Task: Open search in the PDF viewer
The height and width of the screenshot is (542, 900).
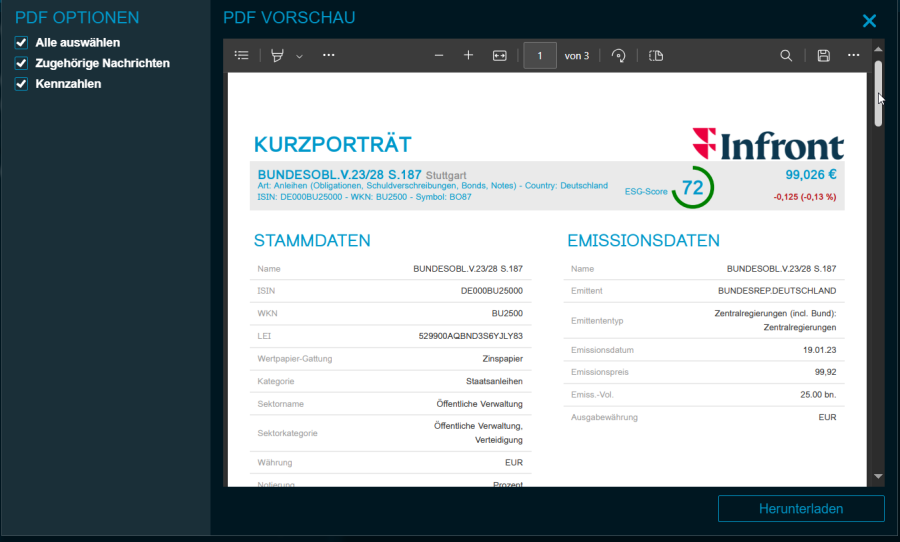Action: [x=787, y=56]
